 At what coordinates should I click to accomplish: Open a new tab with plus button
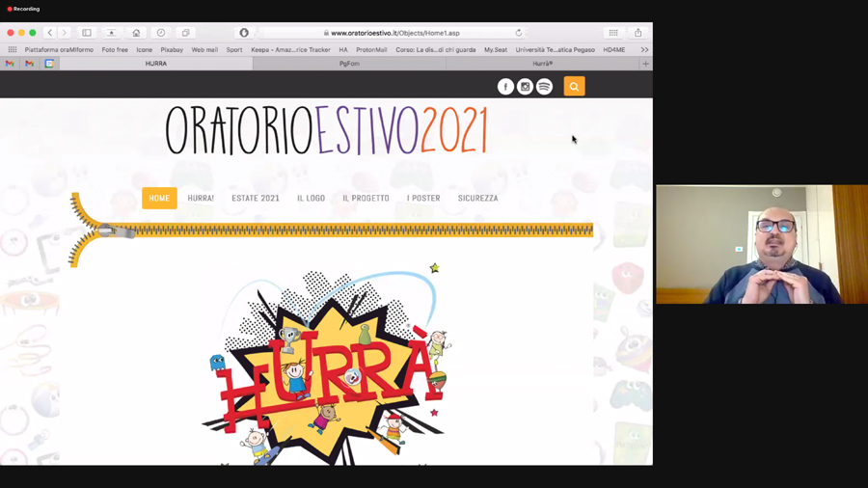tap(645, 64)
